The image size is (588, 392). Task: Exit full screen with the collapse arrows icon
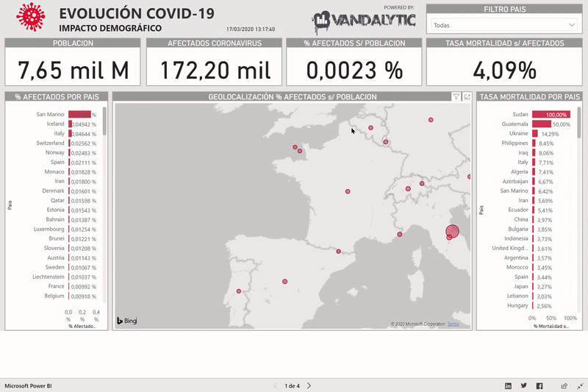(x=578, y=385)
